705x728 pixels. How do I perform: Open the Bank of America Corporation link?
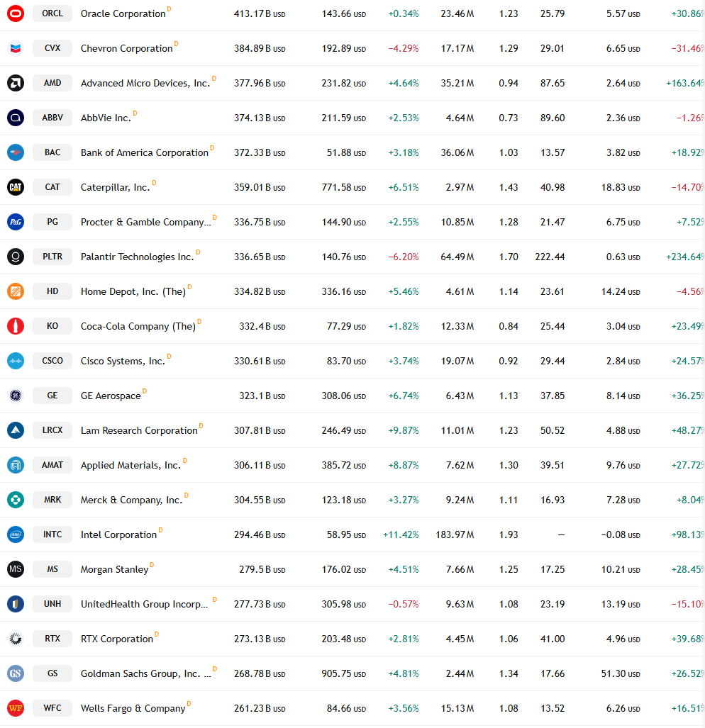coord(145,152)
